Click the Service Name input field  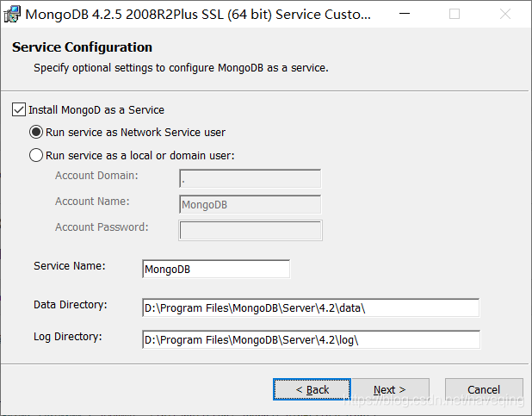coord(216,269)
